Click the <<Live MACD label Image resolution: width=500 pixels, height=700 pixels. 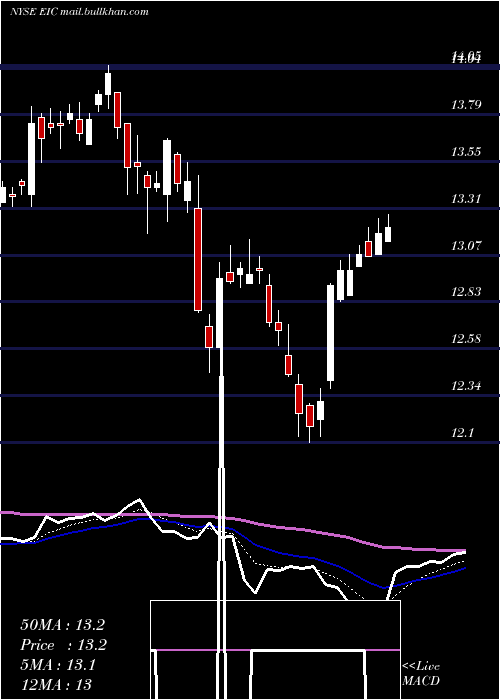421,674
